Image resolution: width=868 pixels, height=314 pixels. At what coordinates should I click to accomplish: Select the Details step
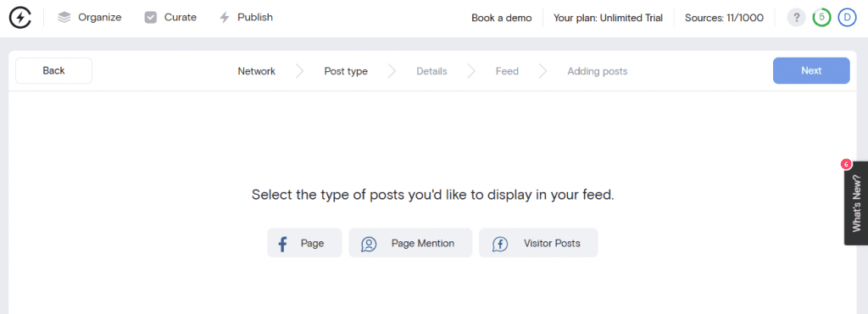point(431,71)
